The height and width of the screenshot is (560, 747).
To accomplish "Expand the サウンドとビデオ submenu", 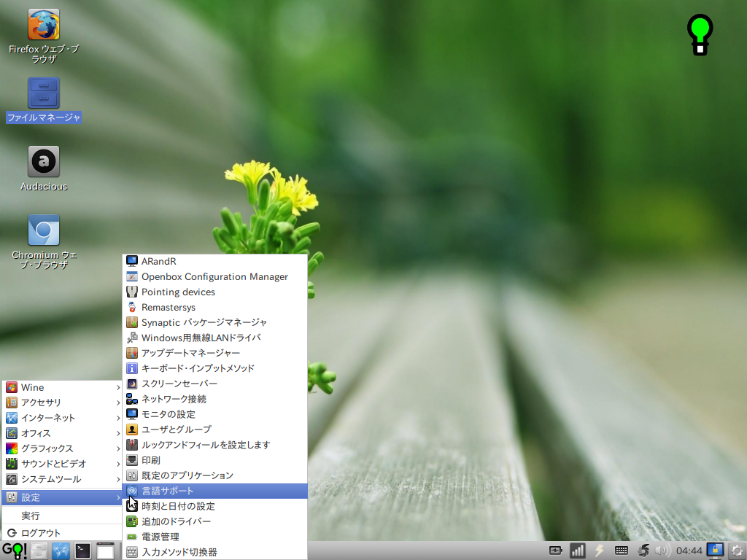I will tap(63, 464).
